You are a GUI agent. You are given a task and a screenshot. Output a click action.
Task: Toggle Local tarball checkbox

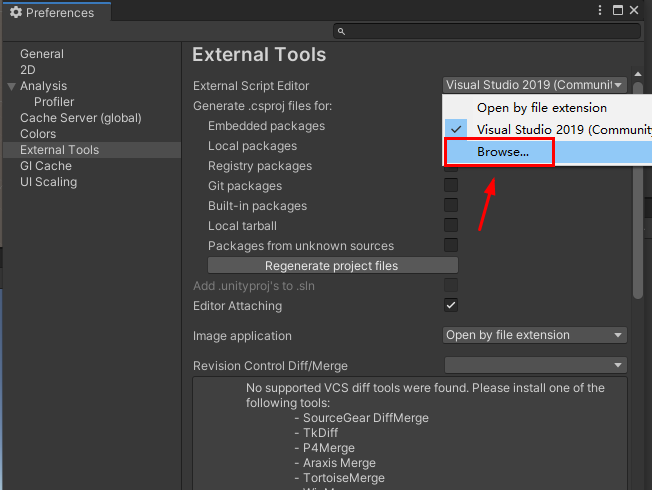[451, 225]
